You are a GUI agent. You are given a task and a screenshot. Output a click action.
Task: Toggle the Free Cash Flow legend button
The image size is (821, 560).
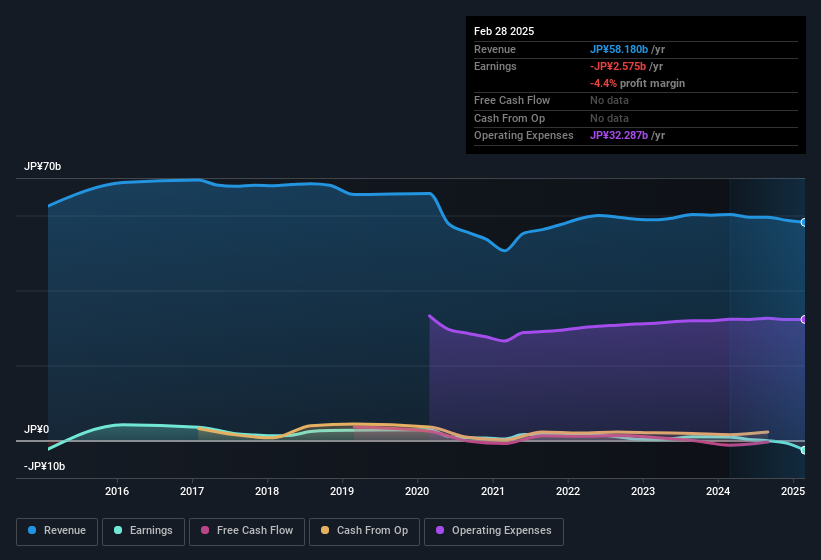pos(247,531)
